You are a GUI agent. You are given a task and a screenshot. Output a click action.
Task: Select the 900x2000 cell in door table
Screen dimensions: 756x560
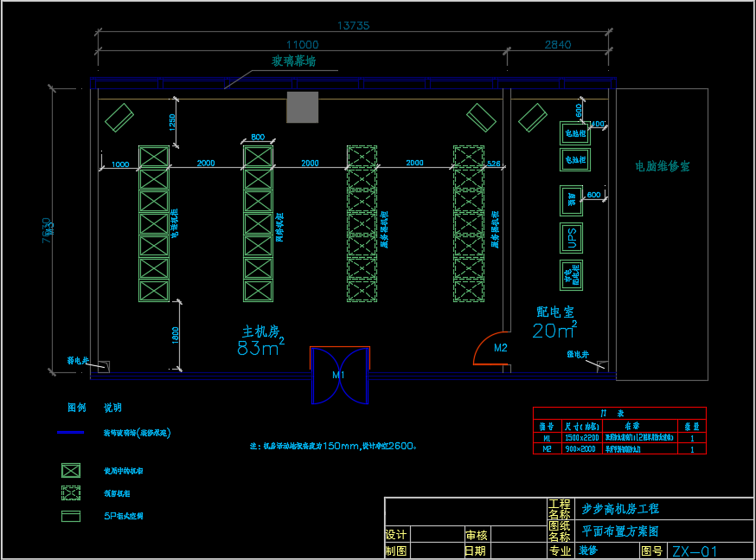click(x=580, y=449)
